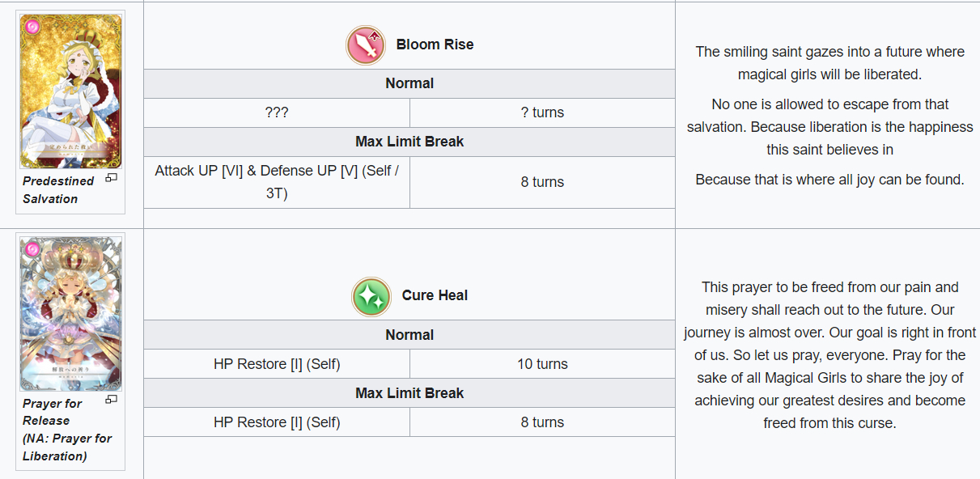The height and width of the screenshot is (479, 980).
Task: Enlarge the Predestined Salvation card image
Action: 112,177
